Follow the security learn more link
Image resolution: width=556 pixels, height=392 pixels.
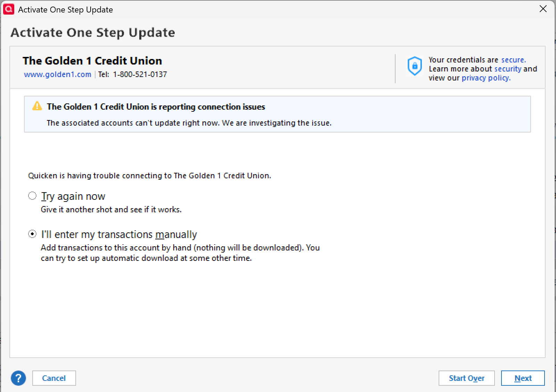[508, 69]
